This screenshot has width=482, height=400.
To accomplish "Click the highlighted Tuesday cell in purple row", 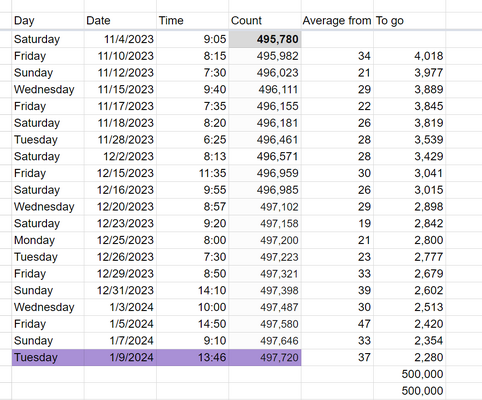I will coord(48,358).
